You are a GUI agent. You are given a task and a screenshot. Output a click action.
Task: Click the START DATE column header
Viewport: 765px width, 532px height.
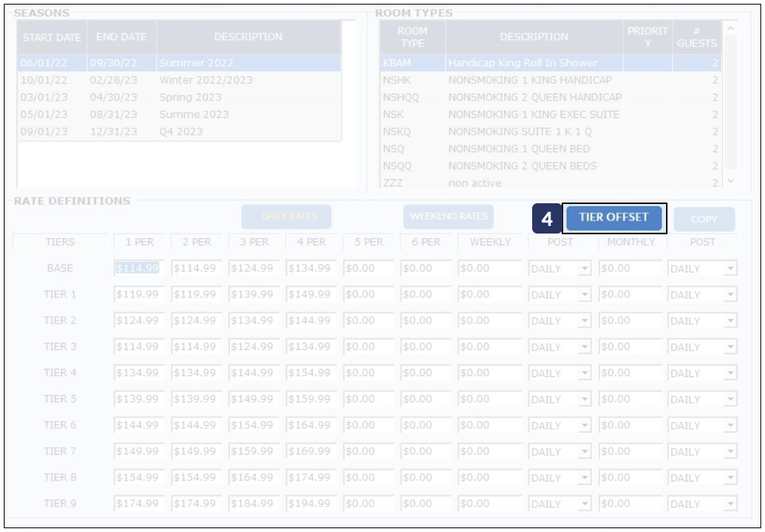coord(51,37)
